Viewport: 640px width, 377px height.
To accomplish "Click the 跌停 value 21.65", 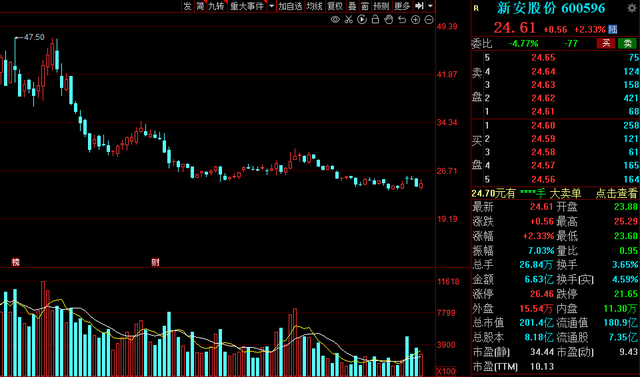I will 626,294.
